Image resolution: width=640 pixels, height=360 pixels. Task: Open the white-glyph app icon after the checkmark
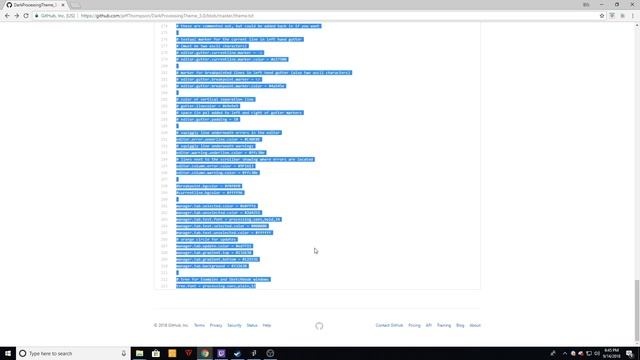pyautogui.click(x=254, y=353)
